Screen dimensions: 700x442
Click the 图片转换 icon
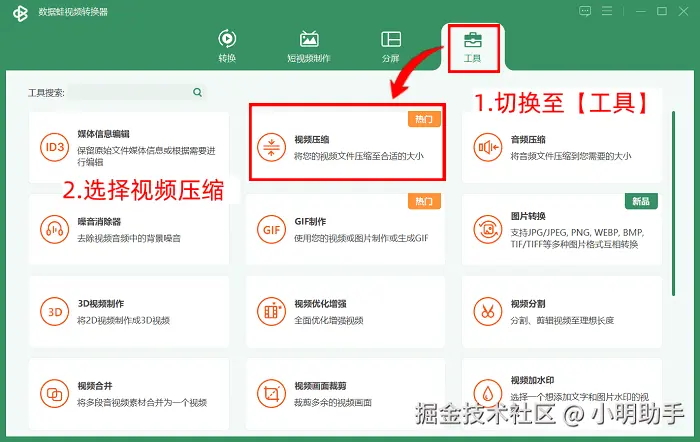pyautogui.click(x=488, y=229)
